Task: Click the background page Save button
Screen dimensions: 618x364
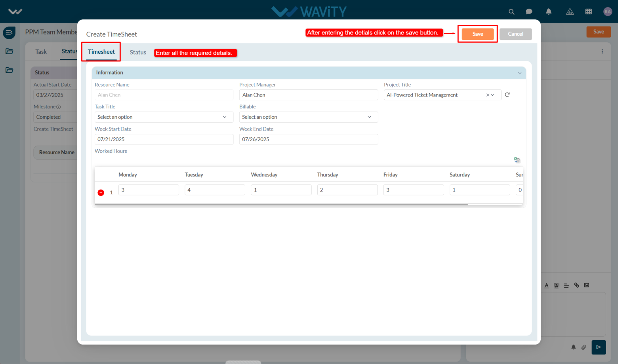Action: point(599,32)
